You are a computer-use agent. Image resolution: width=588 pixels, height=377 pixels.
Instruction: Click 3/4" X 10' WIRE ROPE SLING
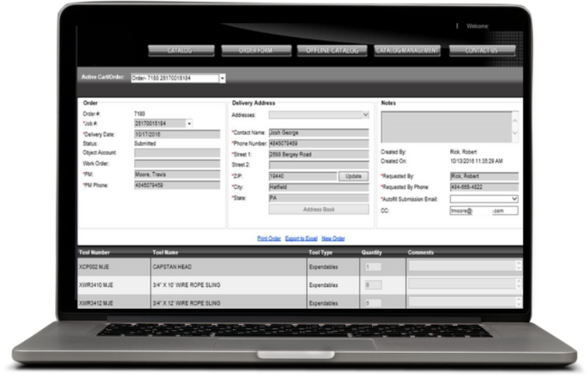tap(186, 285)
